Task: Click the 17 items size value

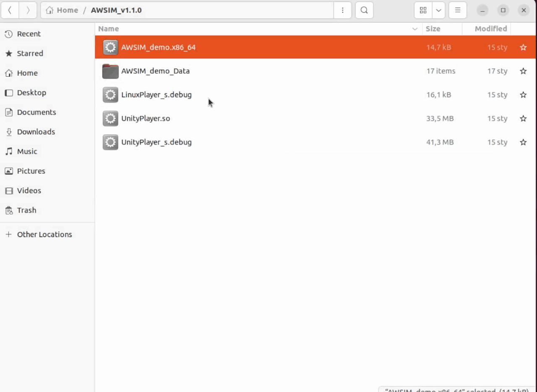Action: pos(441,71)
